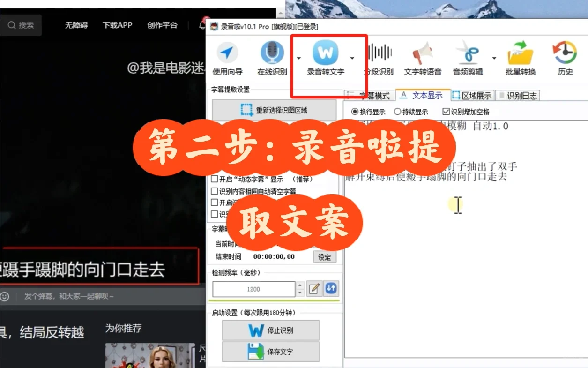
Task: Select the 持续显示 radio button
Action: pyautogui.click(x=398, y=111)
